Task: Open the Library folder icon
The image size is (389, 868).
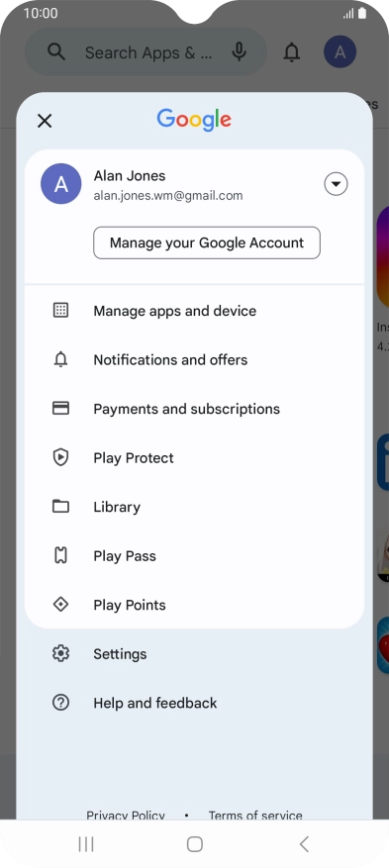Action: pyautogui.click(x=60, y=506)
